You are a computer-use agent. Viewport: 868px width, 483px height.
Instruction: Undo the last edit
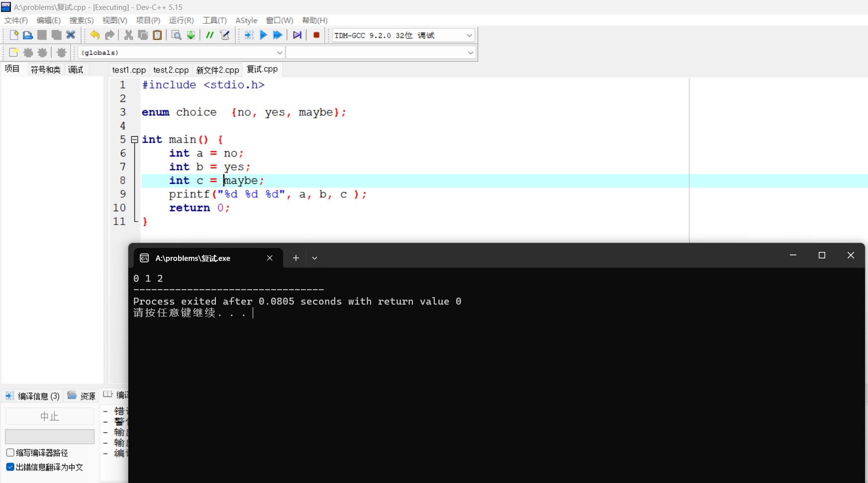pyautogui.click(x=95, y=35)
